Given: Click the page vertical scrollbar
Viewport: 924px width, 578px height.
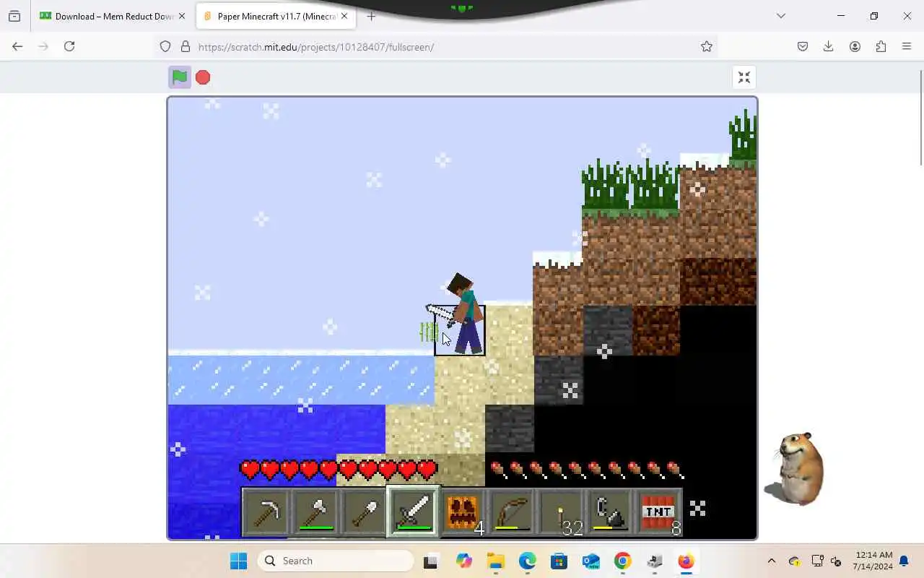Looking at the screenshot, I should 920,119.
